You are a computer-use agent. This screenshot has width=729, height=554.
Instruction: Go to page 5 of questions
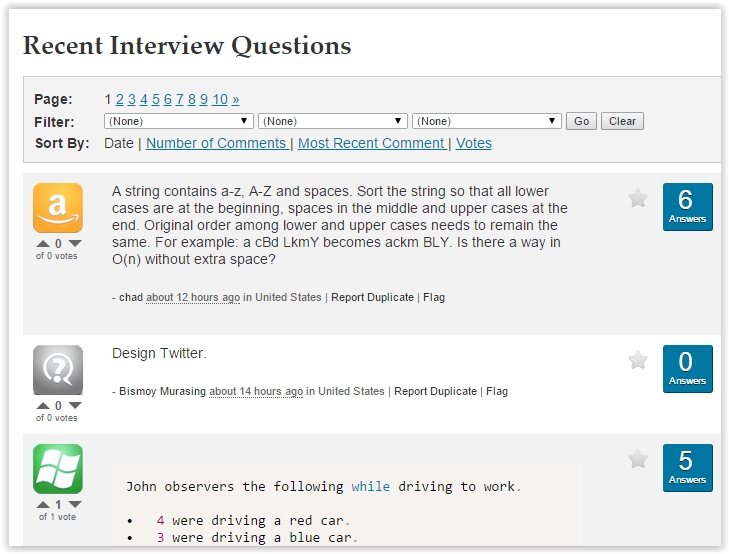coord(156,99)
